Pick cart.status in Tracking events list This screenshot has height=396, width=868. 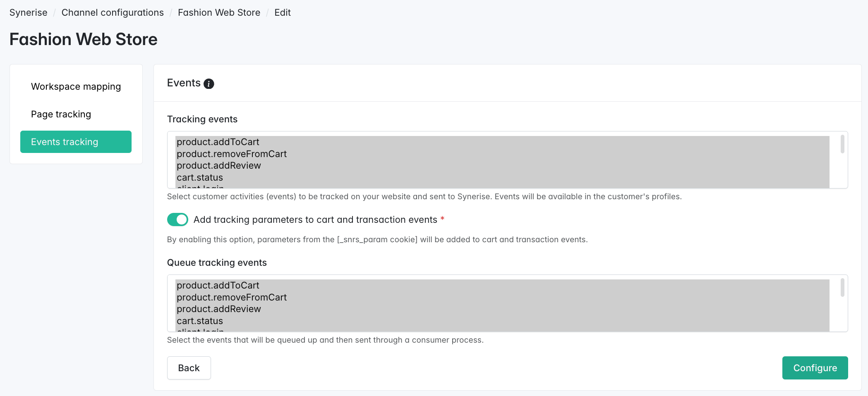pos(200,178)
